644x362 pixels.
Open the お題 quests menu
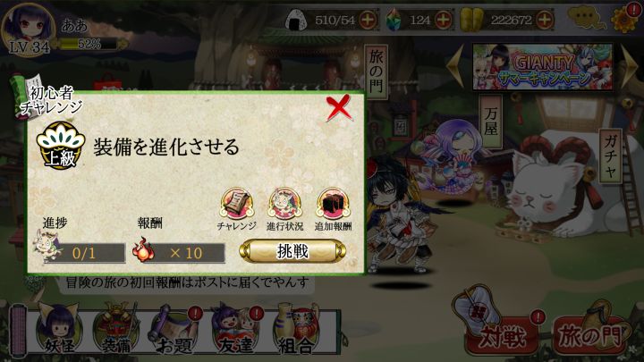[x=174, y=330]
